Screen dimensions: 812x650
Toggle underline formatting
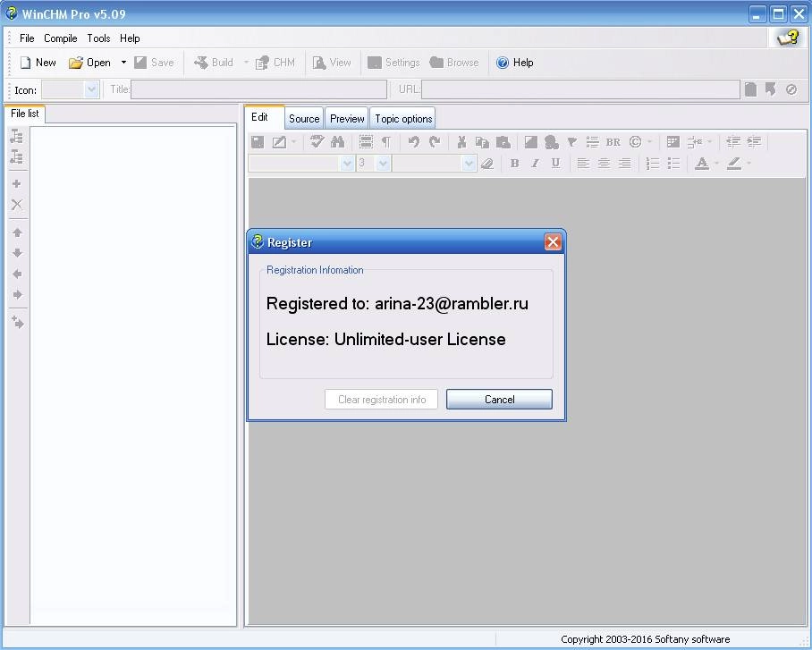point(555,164)
